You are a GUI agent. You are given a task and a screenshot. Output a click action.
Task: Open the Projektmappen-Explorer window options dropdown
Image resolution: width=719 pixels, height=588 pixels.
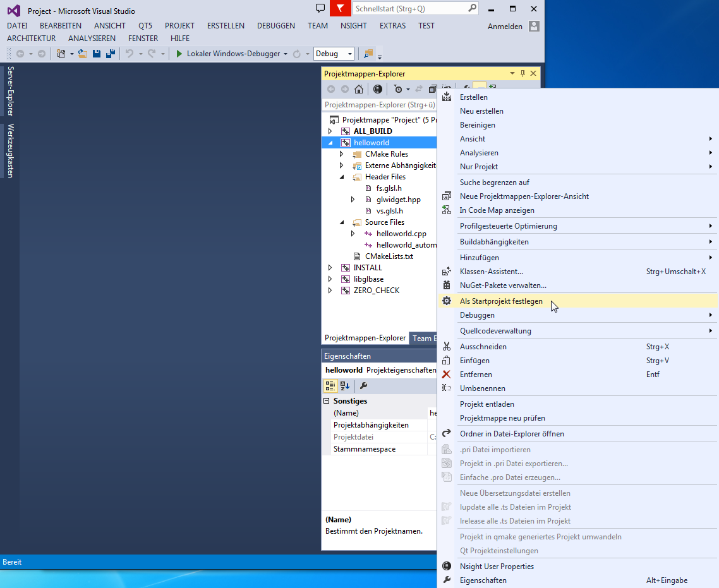[512, 73]
